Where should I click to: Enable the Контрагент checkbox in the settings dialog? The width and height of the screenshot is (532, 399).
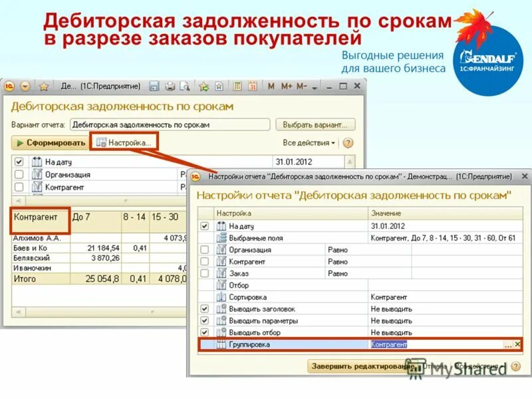(x=205, y=261)
